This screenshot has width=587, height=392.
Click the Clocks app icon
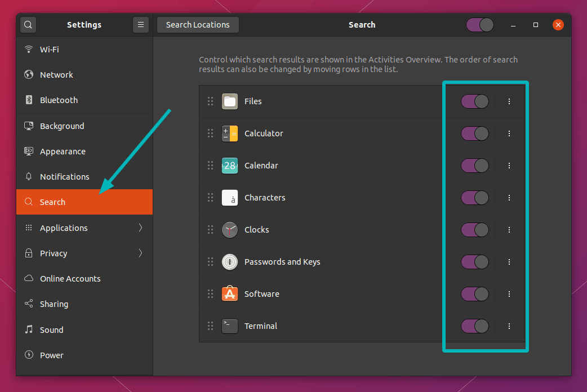[x=230, y=230]
